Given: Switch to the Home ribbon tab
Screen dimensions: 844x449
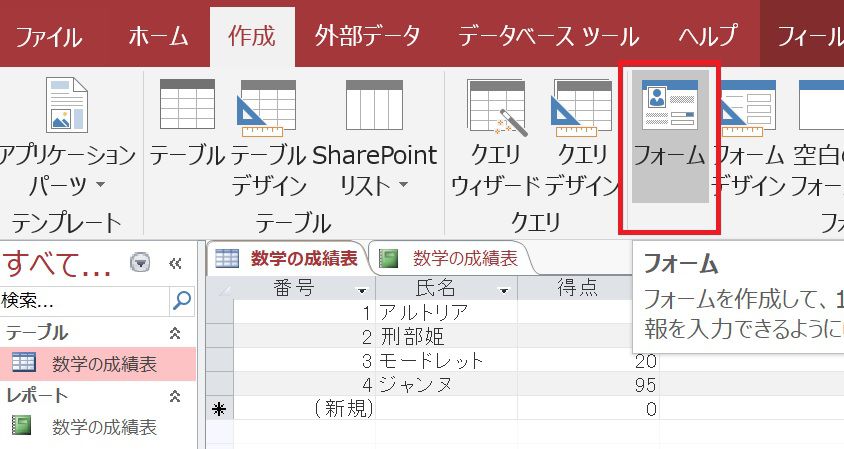Looking at the screenshot, I should (x=158, y=37).
